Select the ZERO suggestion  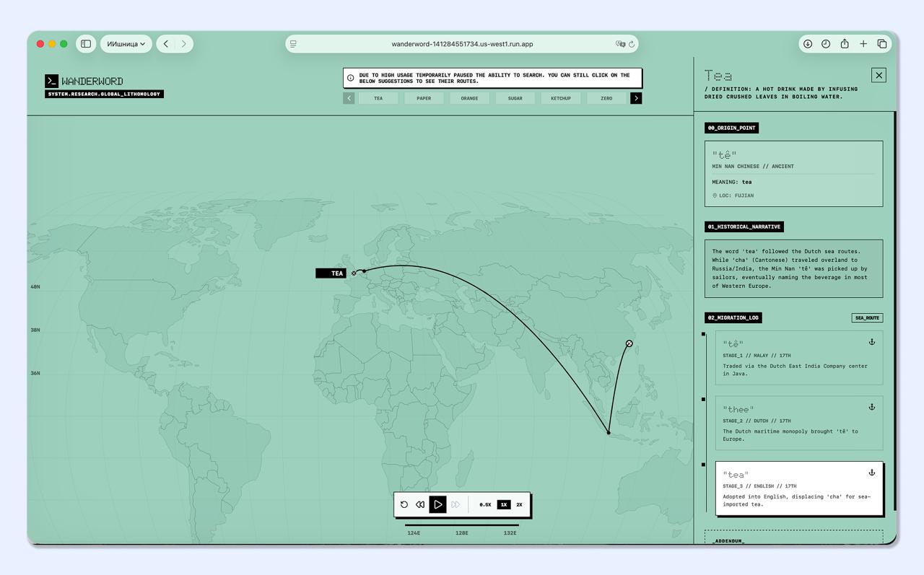[606, 98]
